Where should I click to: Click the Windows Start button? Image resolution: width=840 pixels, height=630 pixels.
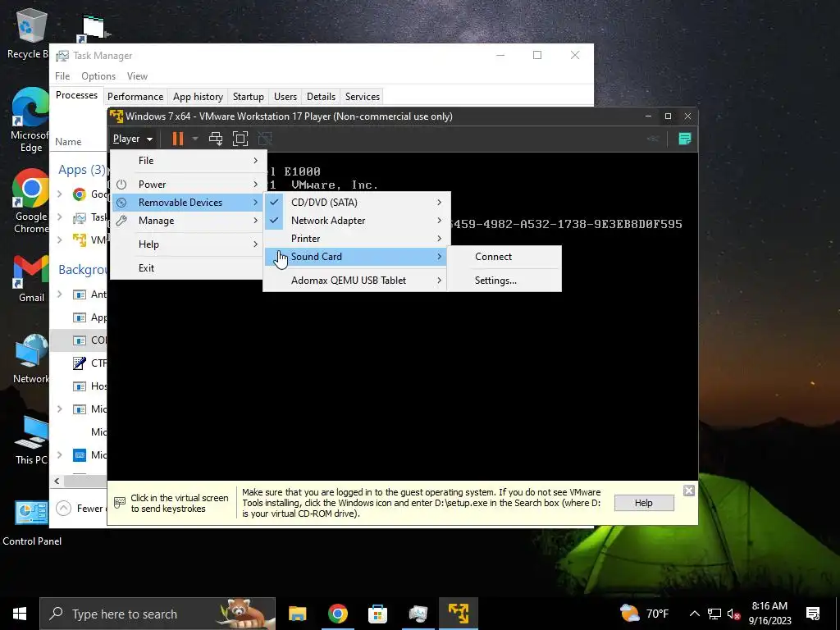20,614
